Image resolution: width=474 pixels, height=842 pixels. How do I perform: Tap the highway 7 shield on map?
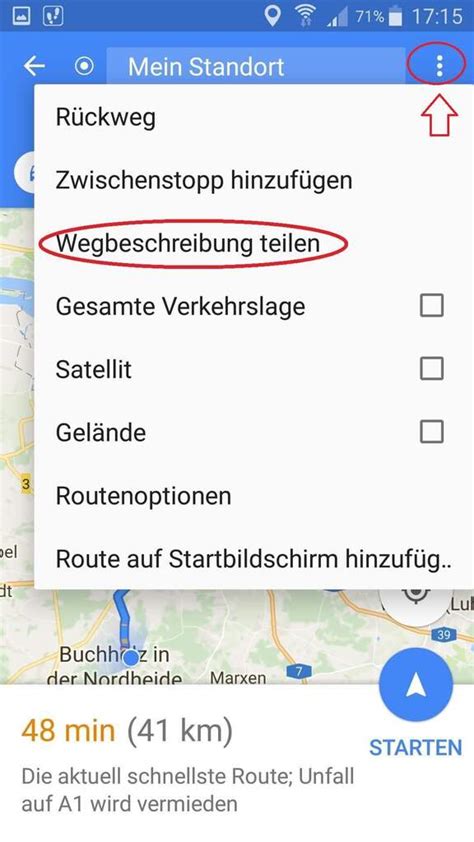(x=299, y=671)
